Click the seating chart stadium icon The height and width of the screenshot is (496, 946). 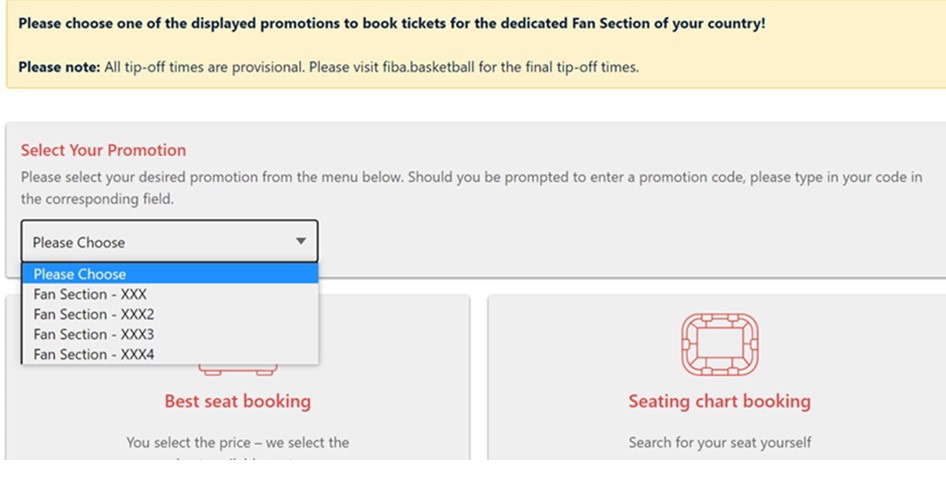pyautogui.click(x=719, y=345)
